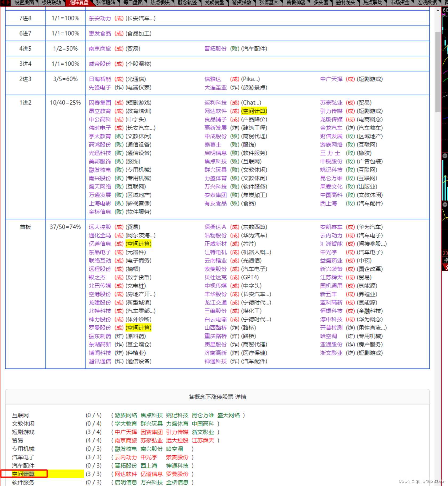Click the 10/40=25% success rate cell
This screenshot has height=486, width=448.
(65, 103)
